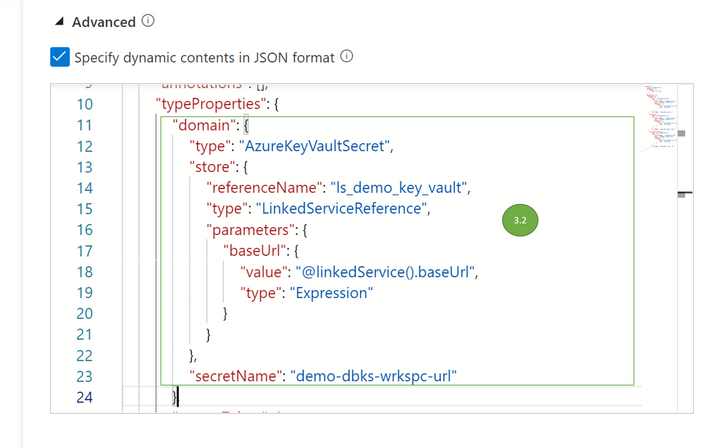Click the "type" key on line 12

(x=210, y=146)
